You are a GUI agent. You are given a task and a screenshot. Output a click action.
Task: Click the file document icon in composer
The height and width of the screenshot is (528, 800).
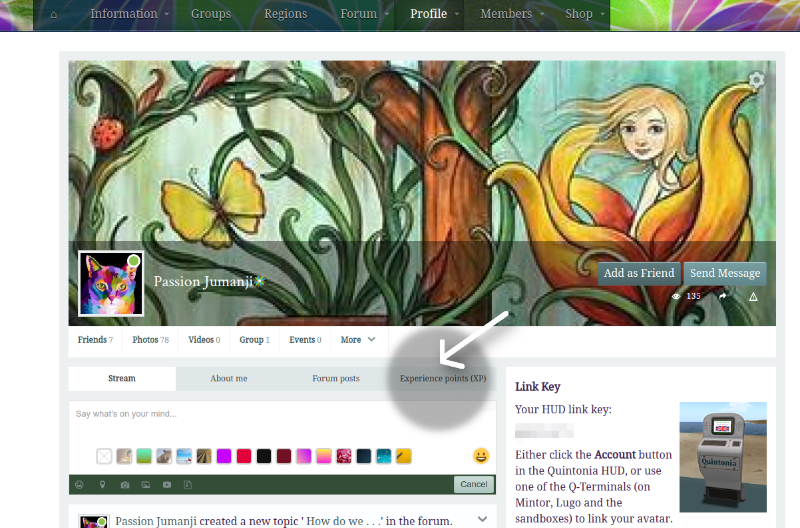click(189, 485)
